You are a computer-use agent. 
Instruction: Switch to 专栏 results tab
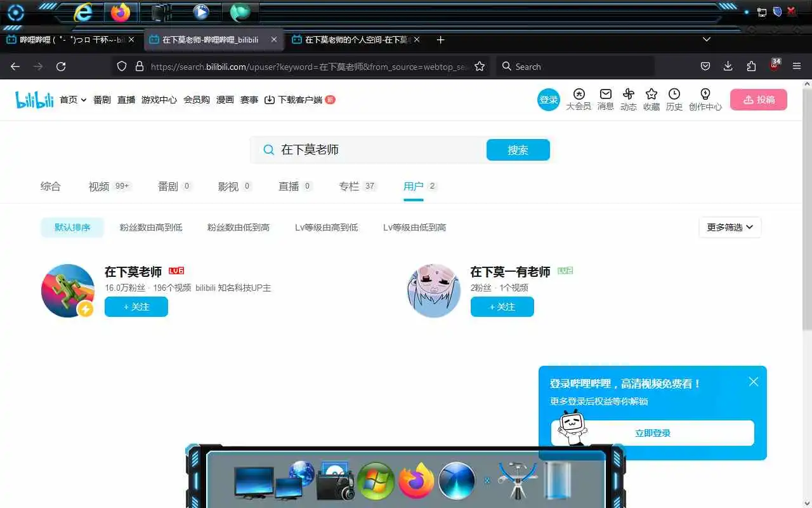tap(358, 186)
